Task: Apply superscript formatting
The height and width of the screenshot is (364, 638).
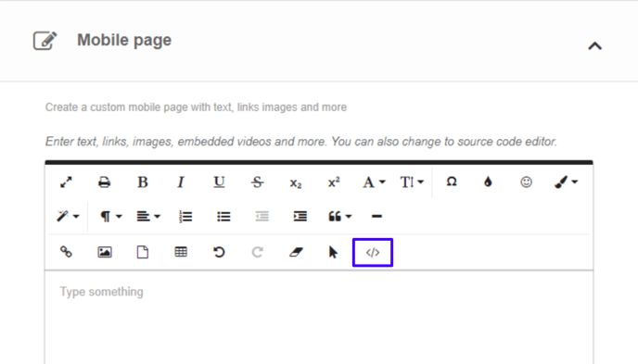Action: point(334,182)
